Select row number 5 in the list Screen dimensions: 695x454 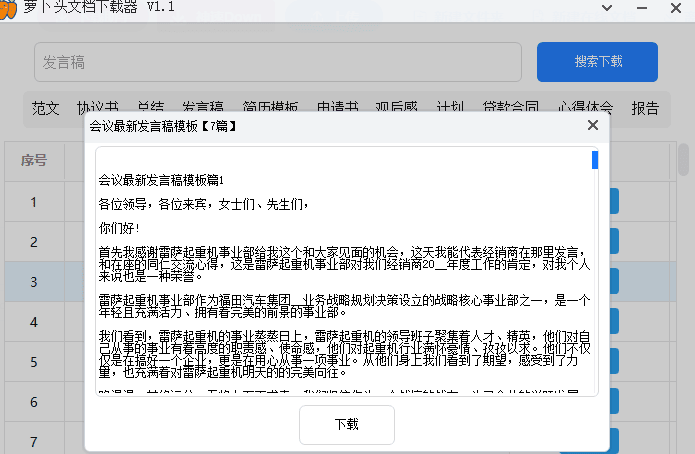[x=33, y=362]
